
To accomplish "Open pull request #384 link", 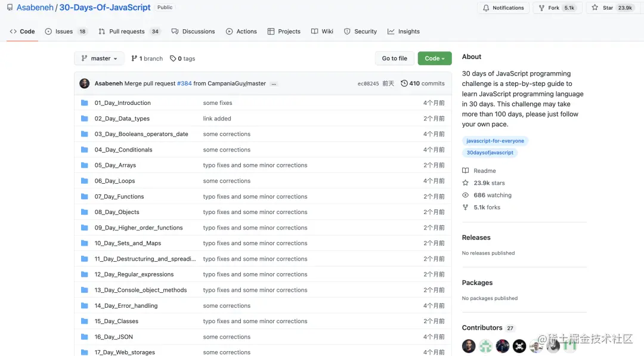I will pos(184,83).
